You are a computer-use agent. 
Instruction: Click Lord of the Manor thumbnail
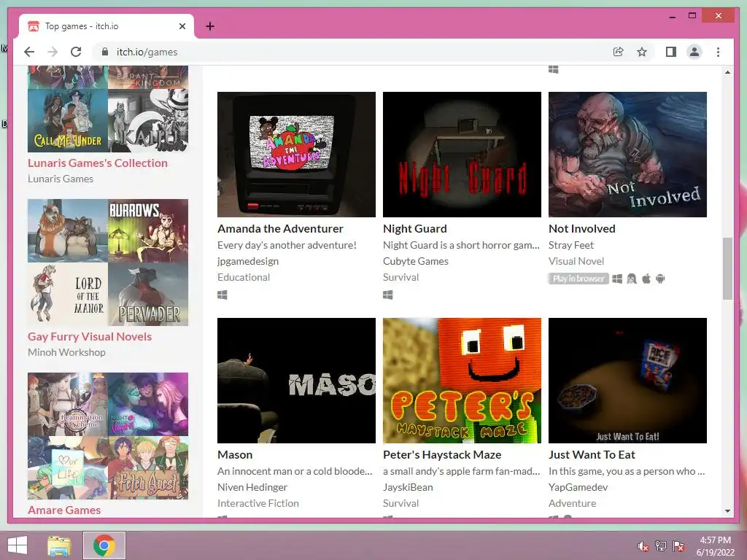[x=68, y=295]
